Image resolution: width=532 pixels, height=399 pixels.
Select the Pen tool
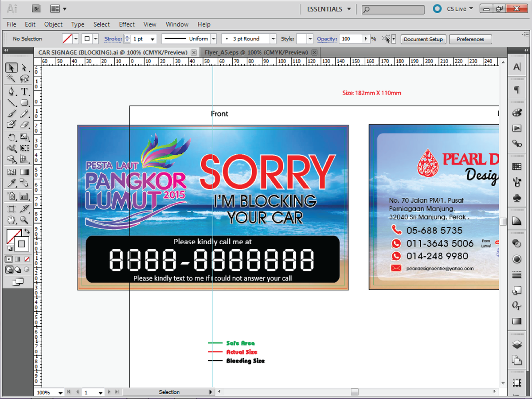click(11, 91)
